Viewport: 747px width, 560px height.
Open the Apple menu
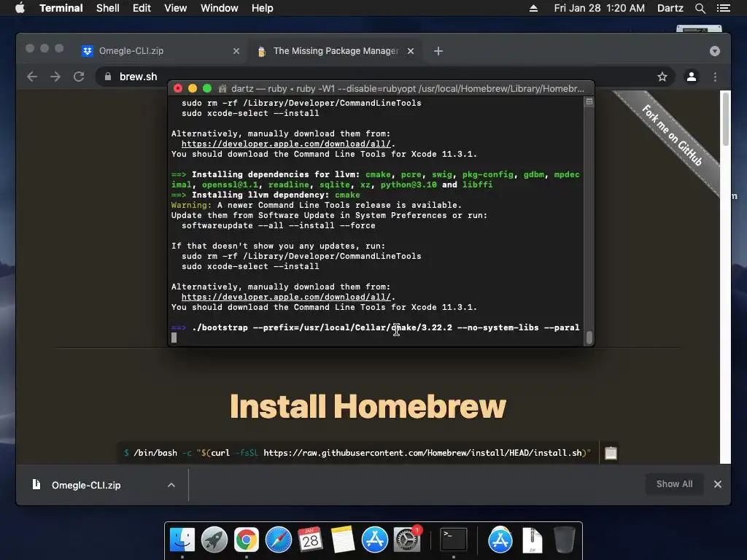click(x=20, y=8)
